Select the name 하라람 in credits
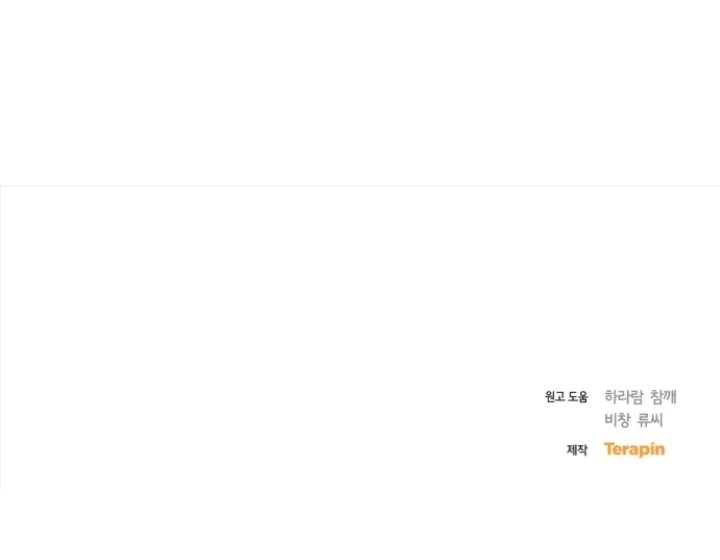Viewport: 720px width, 560px height. (x=623, y=396)
